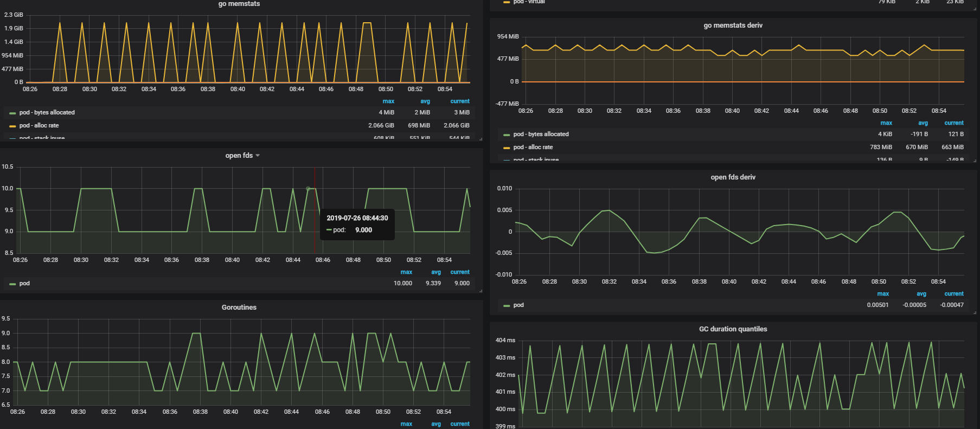Click the "10.000" max value in open fds
This screenshot has width=980, height=429.
click(403, 284)
